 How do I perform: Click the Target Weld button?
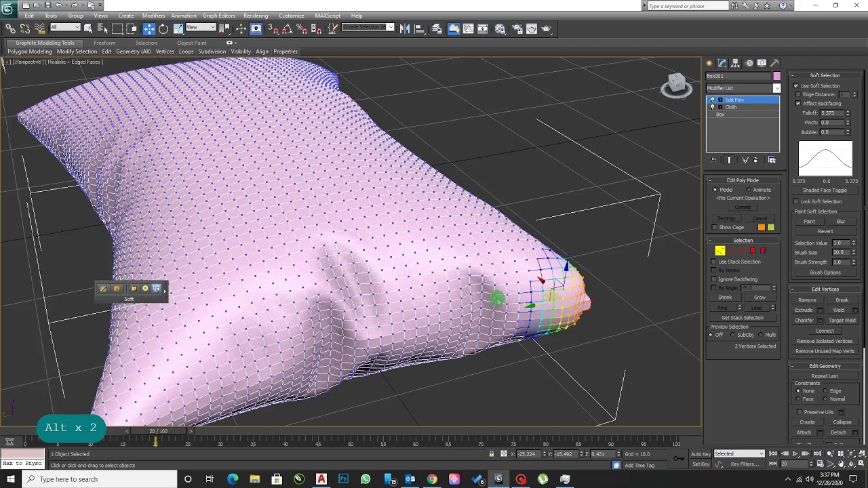tap(842, 321)
